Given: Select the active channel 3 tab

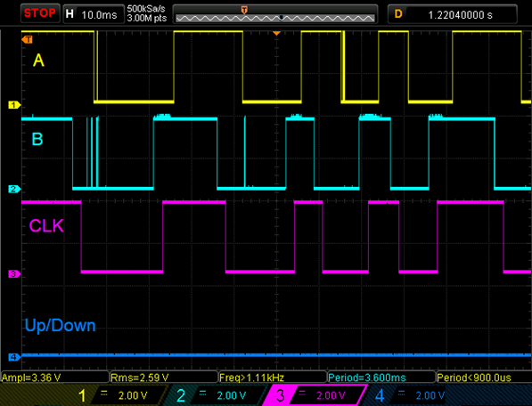Looking at the screenshot, I should (315, 395).
